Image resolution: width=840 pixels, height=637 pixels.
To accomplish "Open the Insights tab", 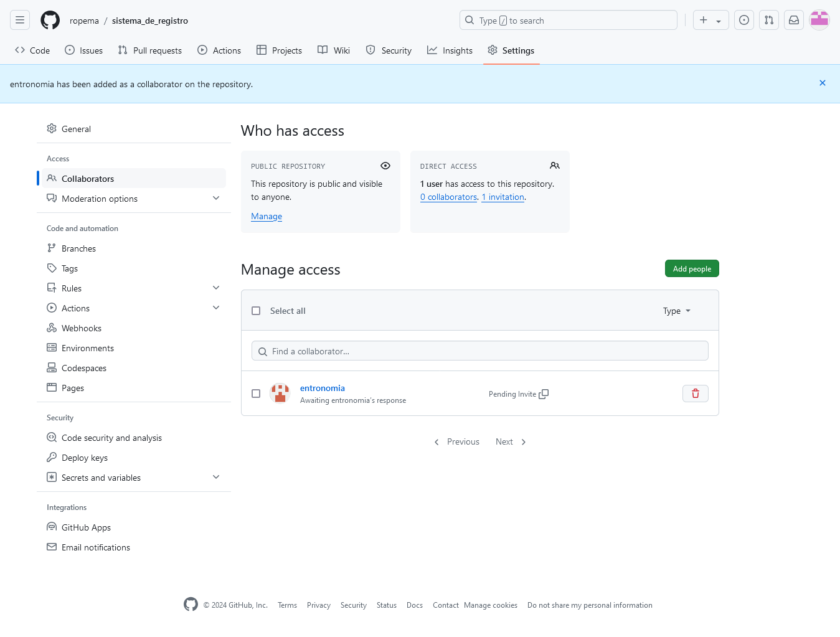I will pos(450,50).
